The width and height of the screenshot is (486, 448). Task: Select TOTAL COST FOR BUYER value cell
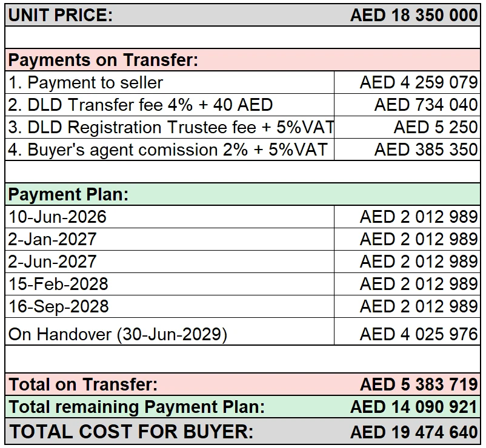(x=414, y=432)
